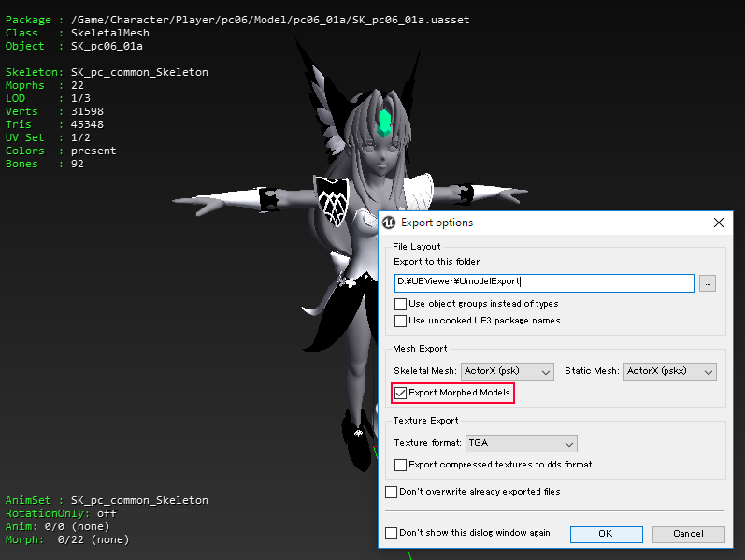Open the Static Mesh format dropdown
This screenshot has width=745, height=560.
point(670,371)
